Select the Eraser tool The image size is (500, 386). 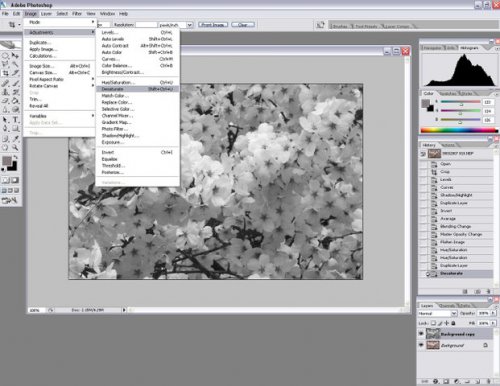[6, 101]
